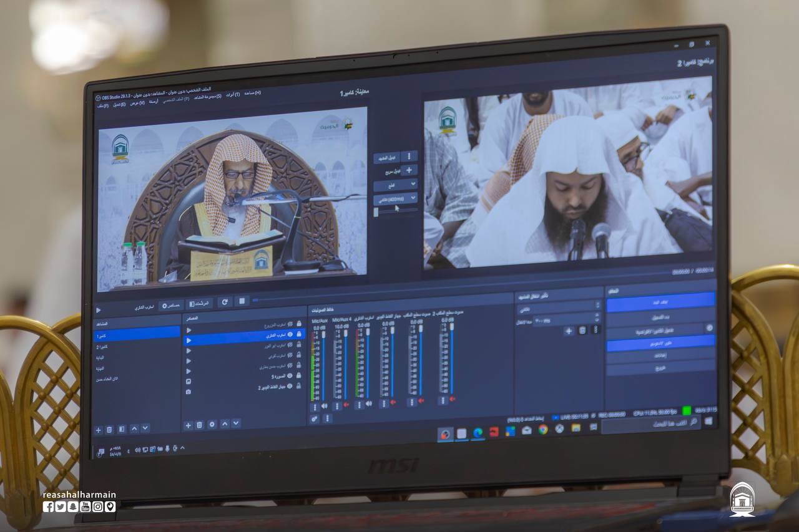Toggle visibility eye of highlighted source

[x=290, y=334]
